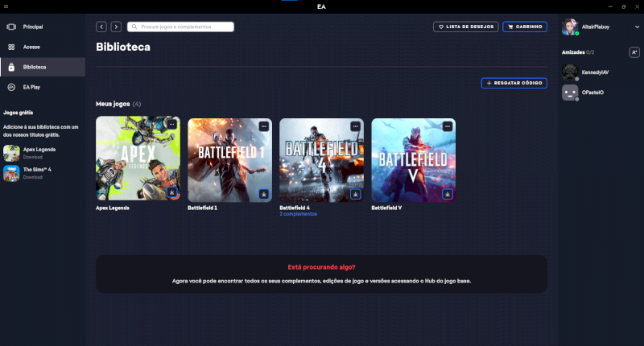Open Battlefield 4 options menu (three dots)
Screen dimensions: 644x346
[x=355, y=126]
